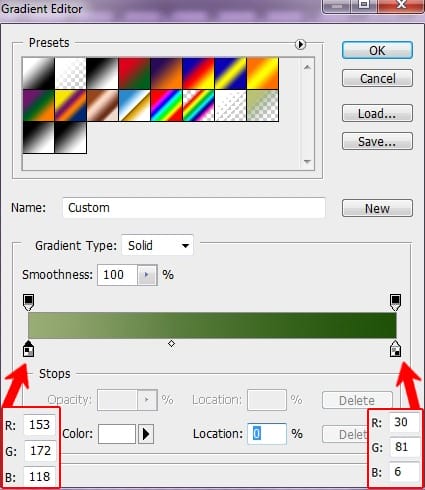Select the right dark green color stop
Image resolution: width=425 pixels, height=490 pixels.
point(395,349)
